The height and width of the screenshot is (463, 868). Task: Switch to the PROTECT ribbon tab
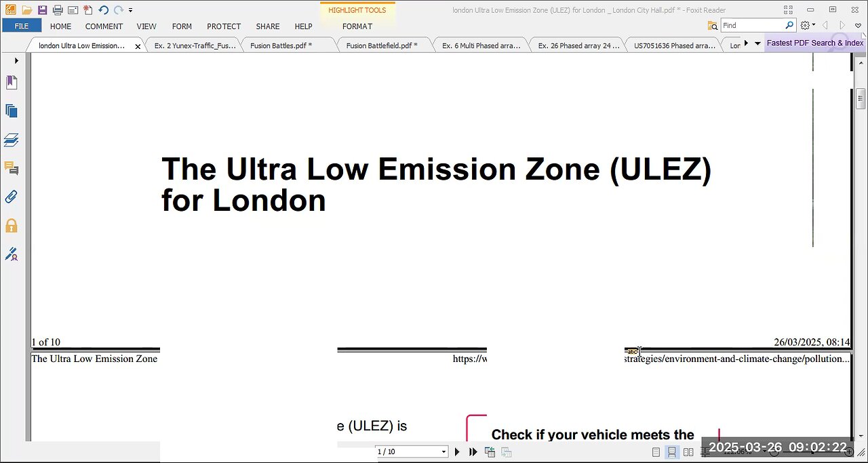click(x=224, y=26)
